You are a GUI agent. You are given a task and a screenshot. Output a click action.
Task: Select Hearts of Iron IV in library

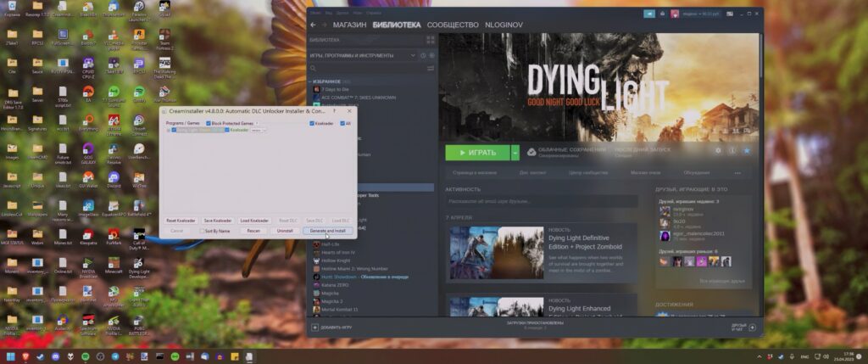(337, 252)
